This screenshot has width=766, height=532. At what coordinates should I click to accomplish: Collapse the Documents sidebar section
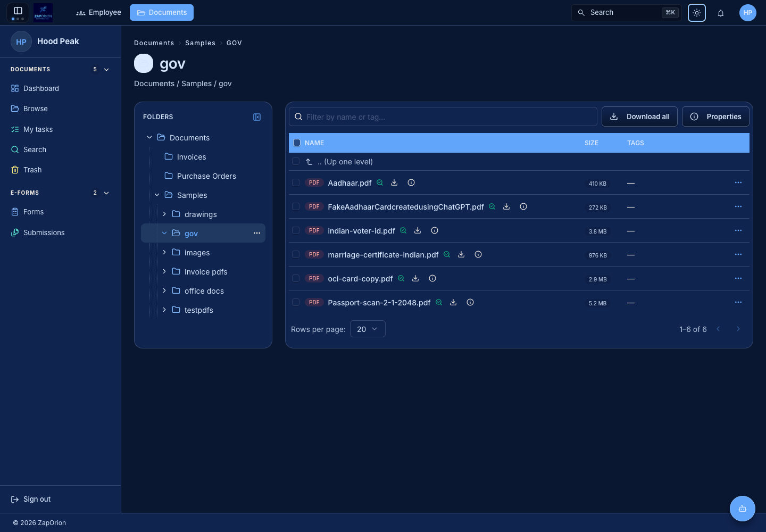coord(106,70)
